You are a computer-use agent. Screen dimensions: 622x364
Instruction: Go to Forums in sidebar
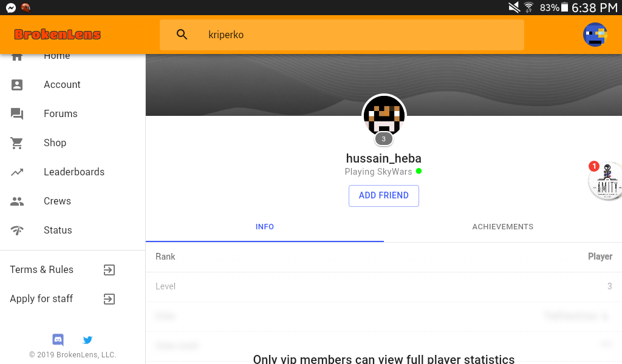[x=73, y=113]
